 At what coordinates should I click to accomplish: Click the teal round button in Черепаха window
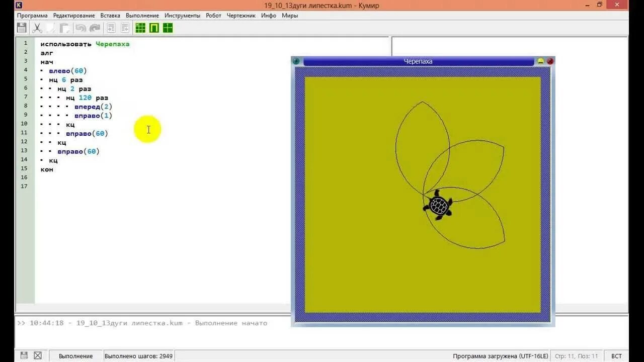296,61
